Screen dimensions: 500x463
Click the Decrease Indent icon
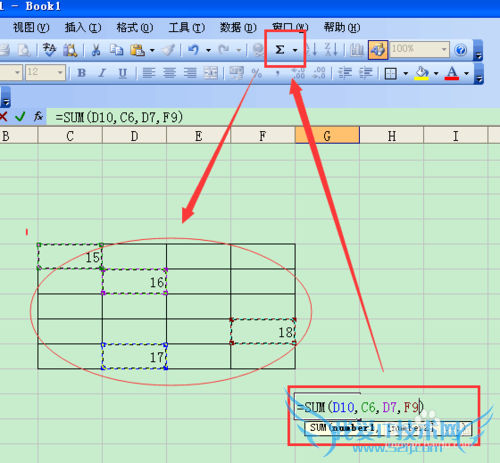point(345,73)
